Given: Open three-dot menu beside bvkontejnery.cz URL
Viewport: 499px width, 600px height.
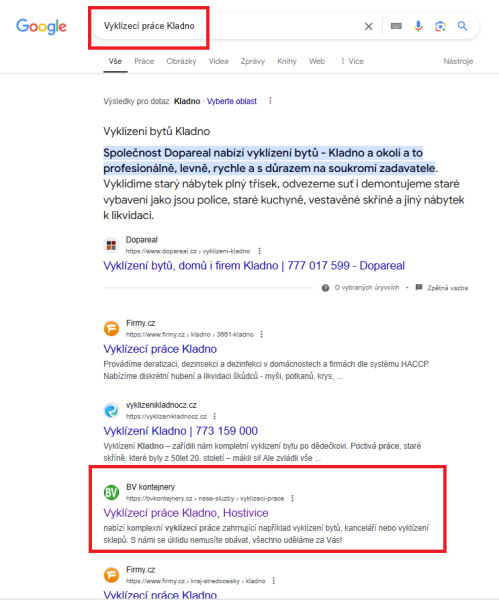Looking at the screenshot, I should 292,498.
